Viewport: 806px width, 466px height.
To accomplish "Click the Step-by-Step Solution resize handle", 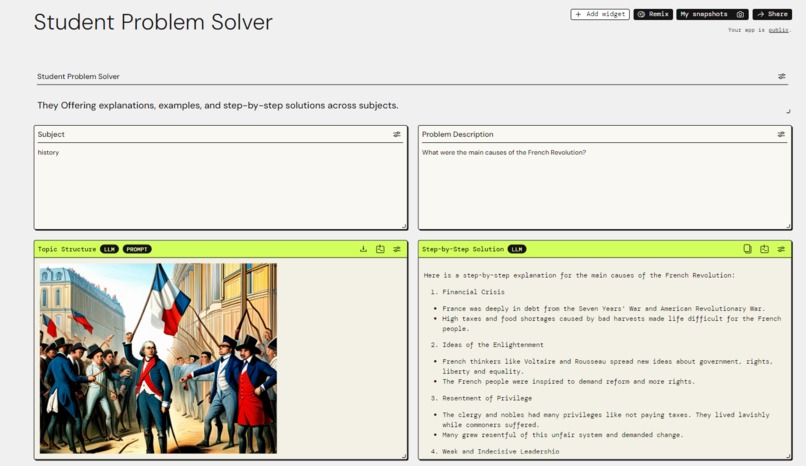I will coord(789,456).
